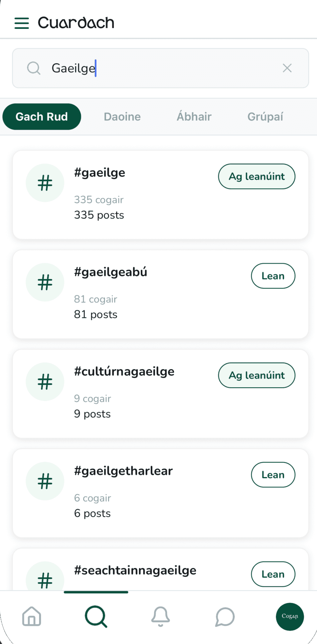Click the search magnifier icon in search field
This screenshot has height=644, width=317.
(x=34, y=68)
